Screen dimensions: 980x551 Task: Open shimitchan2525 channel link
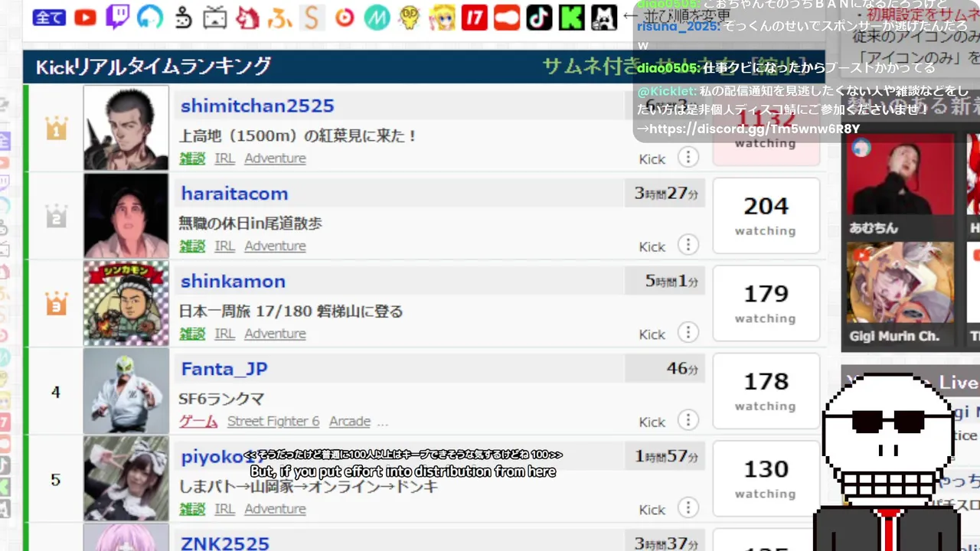coord(257,106)
